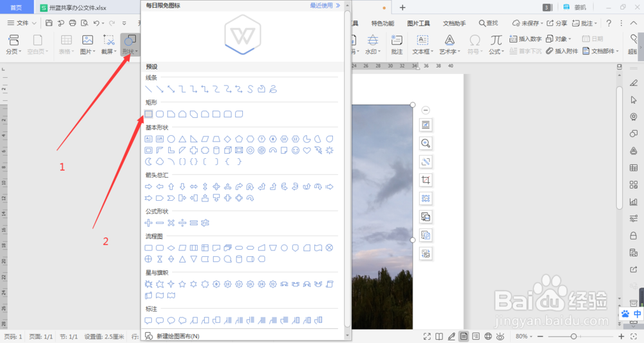Image resolution: width=644 pixels, height=343 pixels.
Task: Open the 水印 watermark dropdown
Action: (x=372, y=44)
